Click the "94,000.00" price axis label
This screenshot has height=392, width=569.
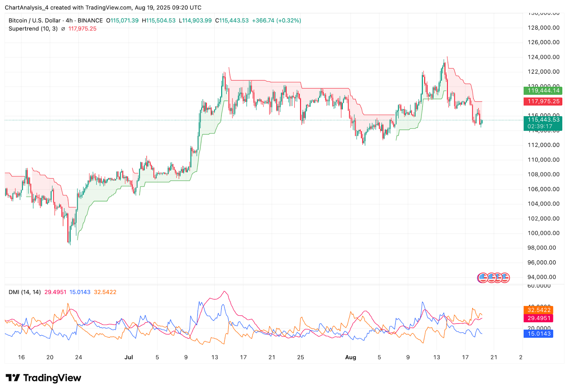[x=542, y=277]
